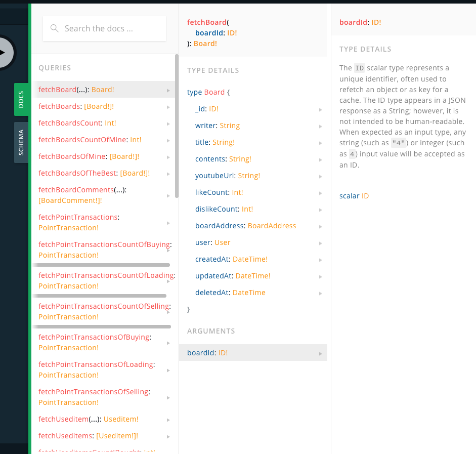
Task: Click the User type link
Action: 222,242
